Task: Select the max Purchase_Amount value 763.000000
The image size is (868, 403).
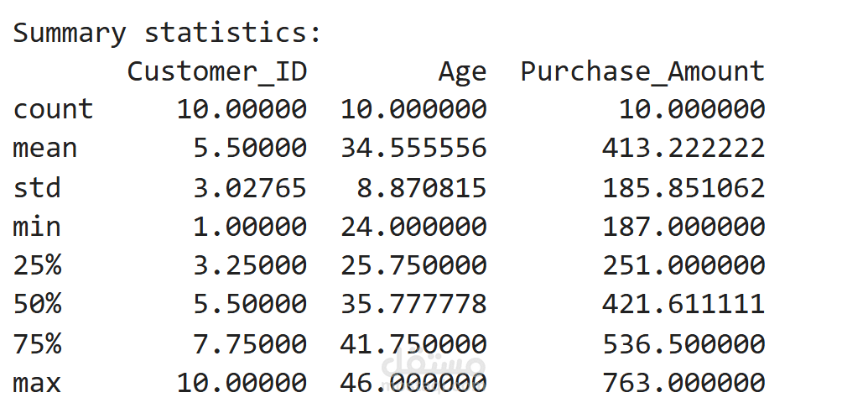Action: (683, 383)
